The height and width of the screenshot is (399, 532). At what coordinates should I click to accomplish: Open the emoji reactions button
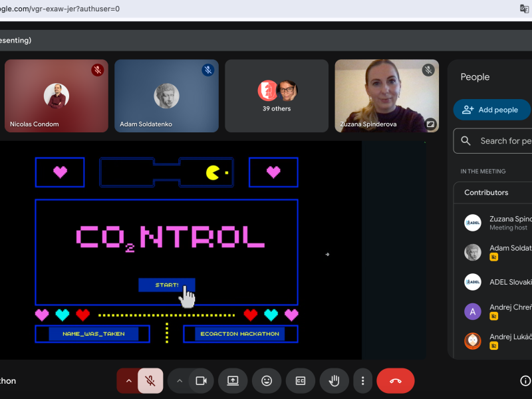(x=267, y=381)
